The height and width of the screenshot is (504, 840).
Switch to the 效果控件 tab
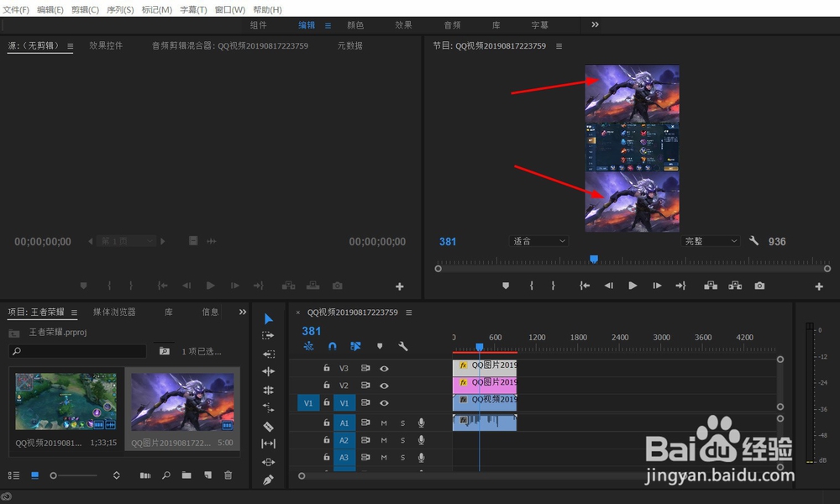(106, 45)
